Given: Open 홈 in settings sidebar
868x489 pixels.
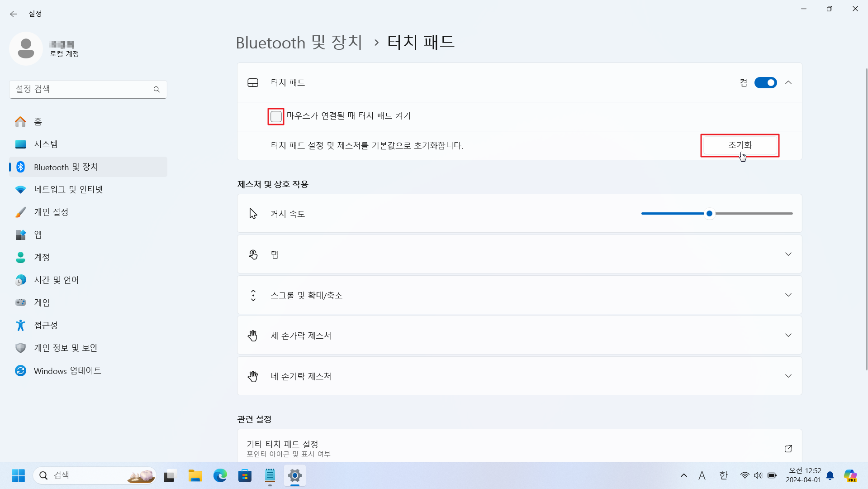Looking at the screenshot, I should coord(88,122).
